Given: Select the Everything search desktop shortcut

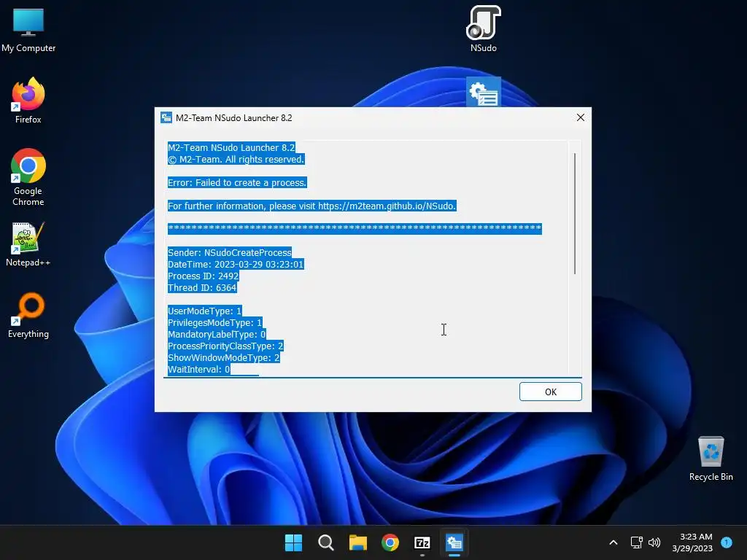Looking at the screenshot, I should pyautogui.click(x=28, y=315).
